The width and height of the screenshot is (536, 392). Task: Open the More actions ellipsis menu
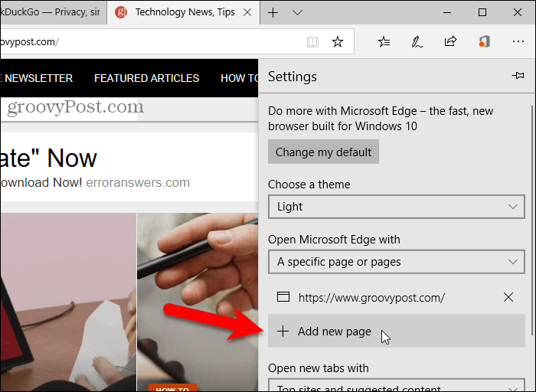click(518, 41)
